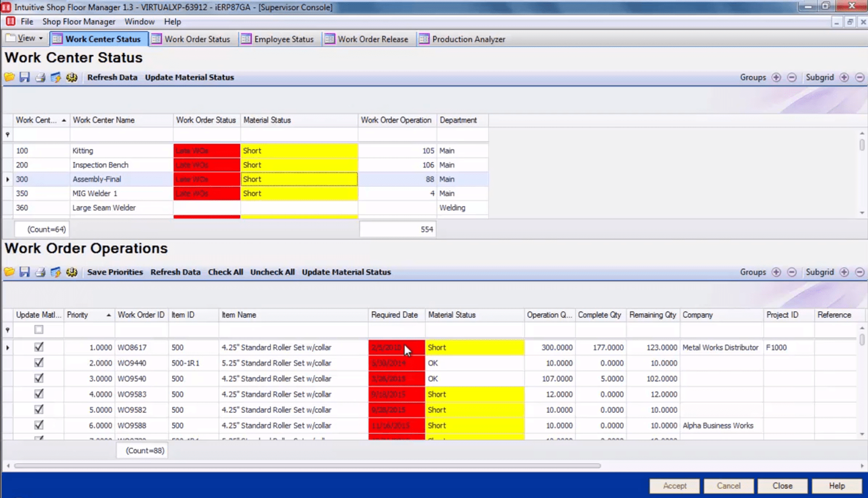The image size is (868, 498).
Task: Collapse Groups minus icon in Work Order Operations
Action: tap(792, 272)
